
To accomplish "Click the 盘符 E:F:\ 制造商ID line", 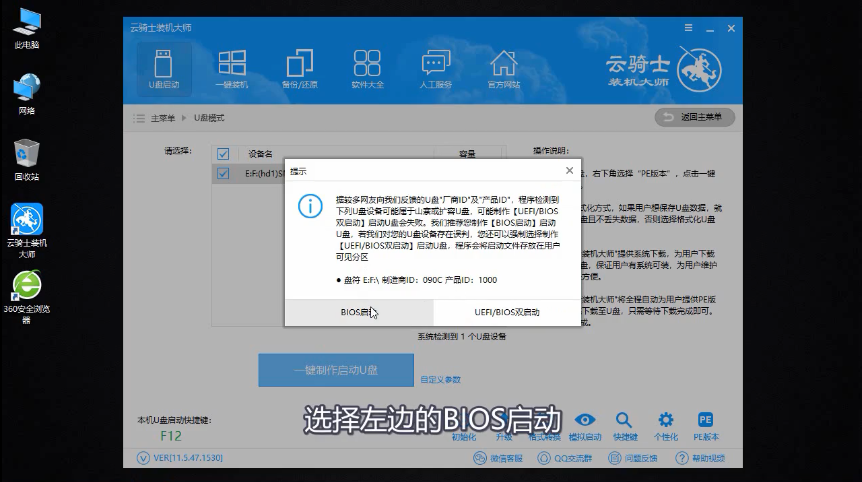I will coord(417,280).
